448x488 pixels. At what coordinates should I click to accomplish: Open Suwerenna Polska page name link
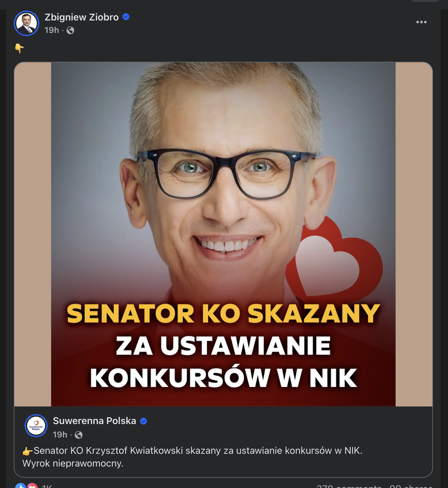coord(95,421)
